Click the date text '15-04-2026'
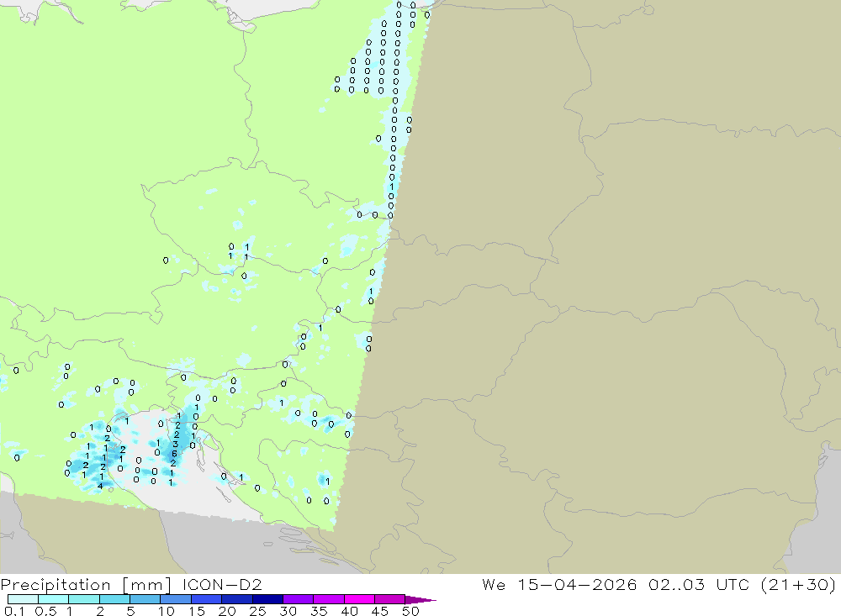 pyautogui.click(x=577, y=585)
